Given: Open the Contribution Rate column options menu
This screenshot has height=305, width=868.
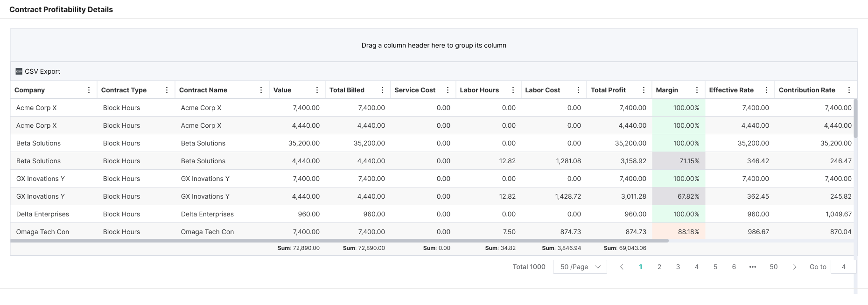Looking at the screenshot, I should (x=849, y=90).
